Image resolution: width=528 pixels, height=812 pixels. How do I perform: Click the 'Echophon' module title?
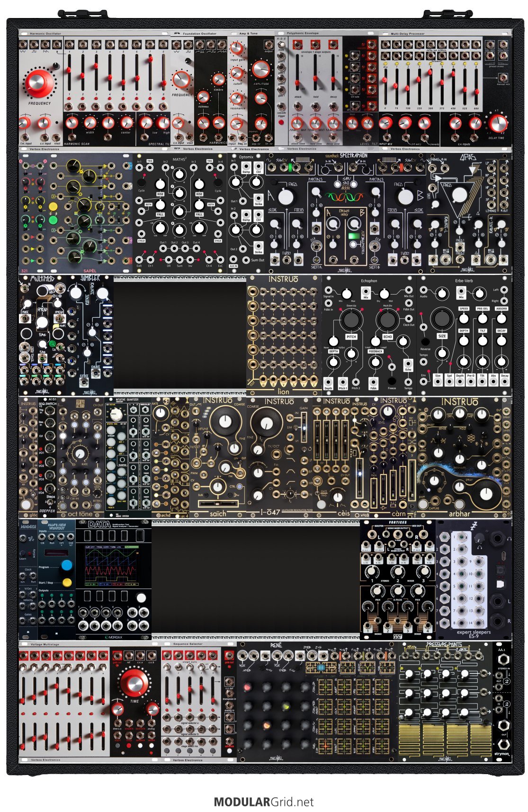pyautogui.click(x=369, y=281)
